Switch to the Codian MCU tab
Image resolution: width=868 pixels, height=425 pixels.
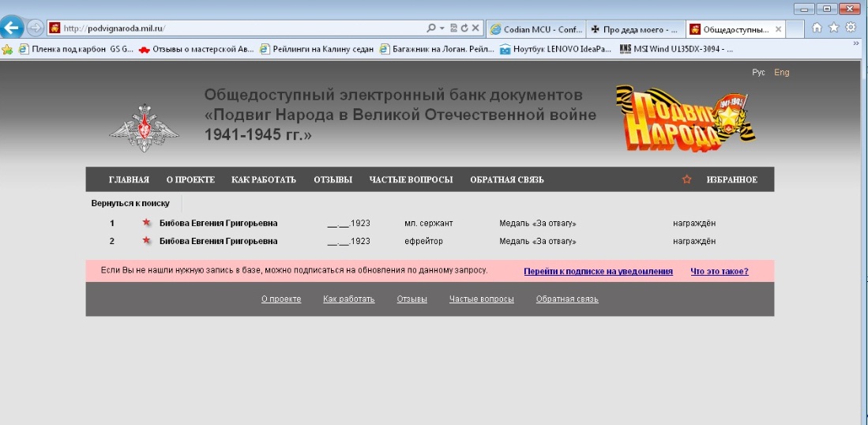click(535, 29)
